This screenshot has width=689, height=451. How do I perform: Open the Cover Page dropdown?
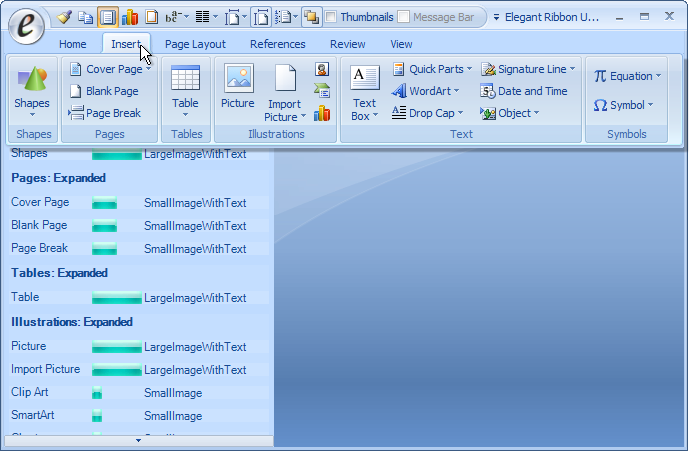pos(149,69)
